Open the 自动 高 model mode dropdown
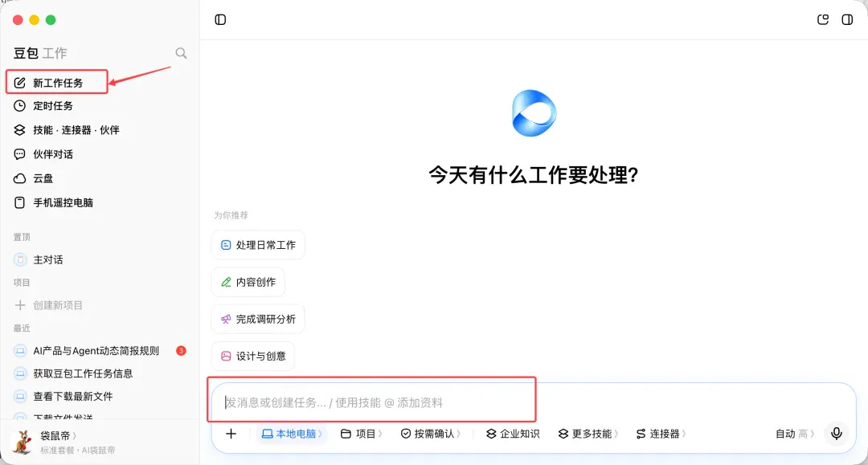This screenshot has height=465, width=868. (x=794, y=434)
